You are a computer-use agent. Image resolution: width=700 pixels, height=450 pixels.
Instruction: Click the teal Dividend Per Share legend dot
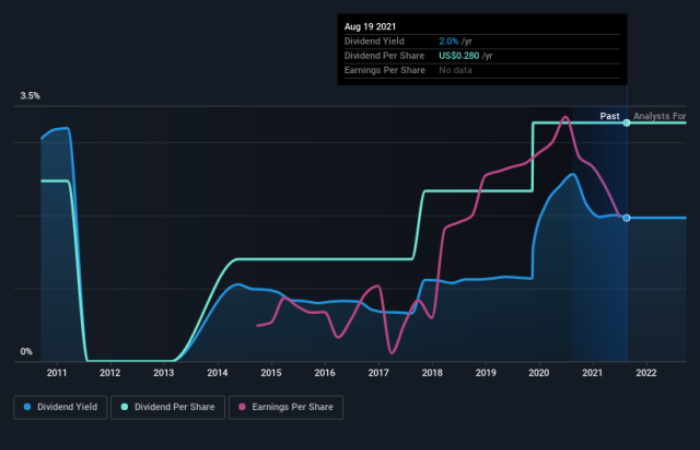tap(125, 407)
